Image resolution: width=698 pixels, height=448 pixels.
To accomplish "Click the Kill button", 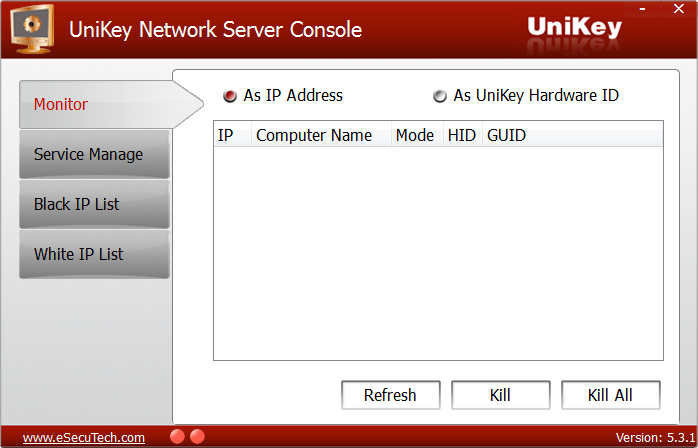I will (x=500, y=395).
